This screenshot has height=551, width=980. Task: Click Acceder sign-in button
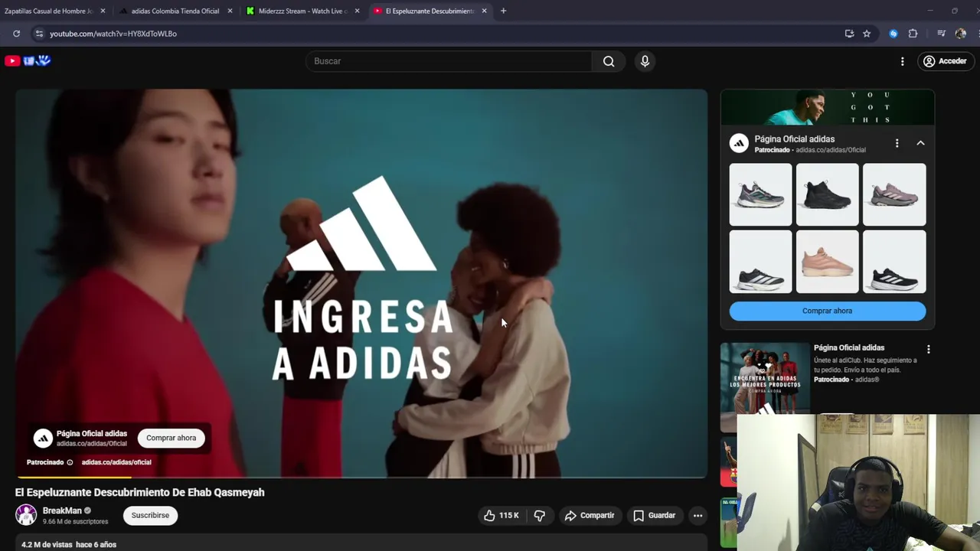click(x=945, y=61)
